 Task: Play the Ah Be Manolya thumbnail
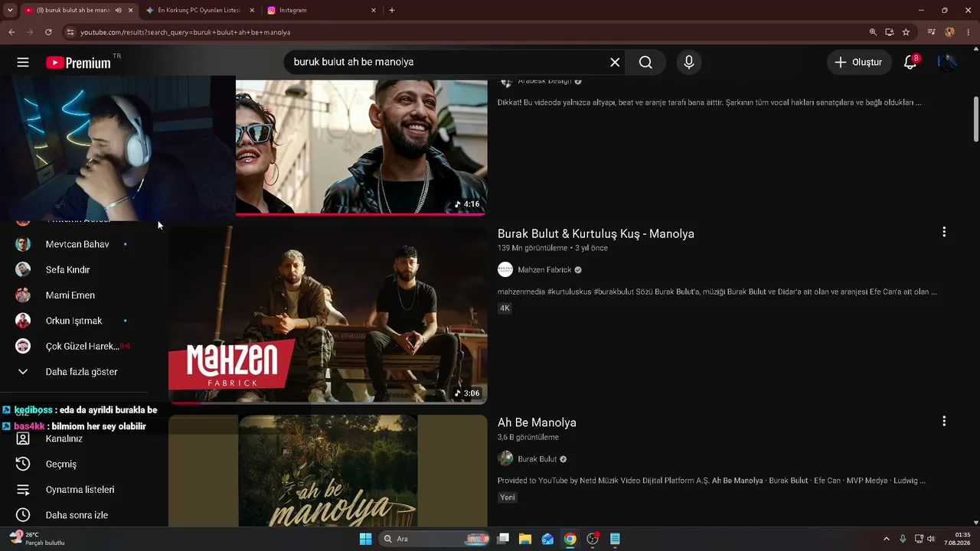pos(328,471)
